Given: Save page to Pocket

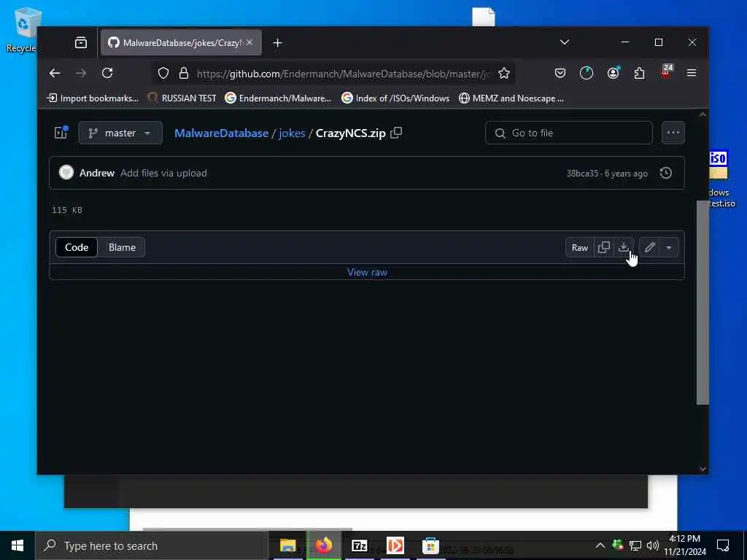Looking at the screenshot, I should point(560,73).
